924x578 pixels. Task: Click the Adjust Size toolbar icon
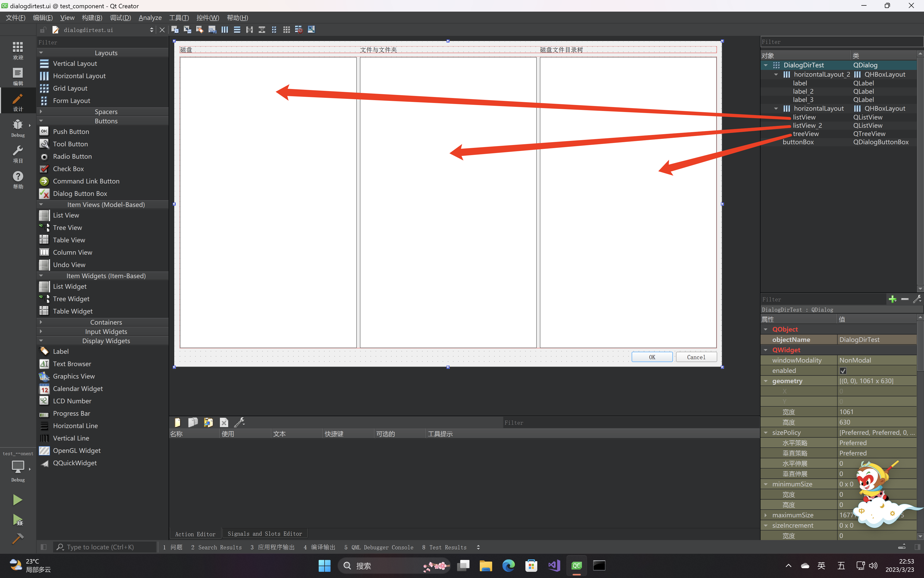click(311, 29)
